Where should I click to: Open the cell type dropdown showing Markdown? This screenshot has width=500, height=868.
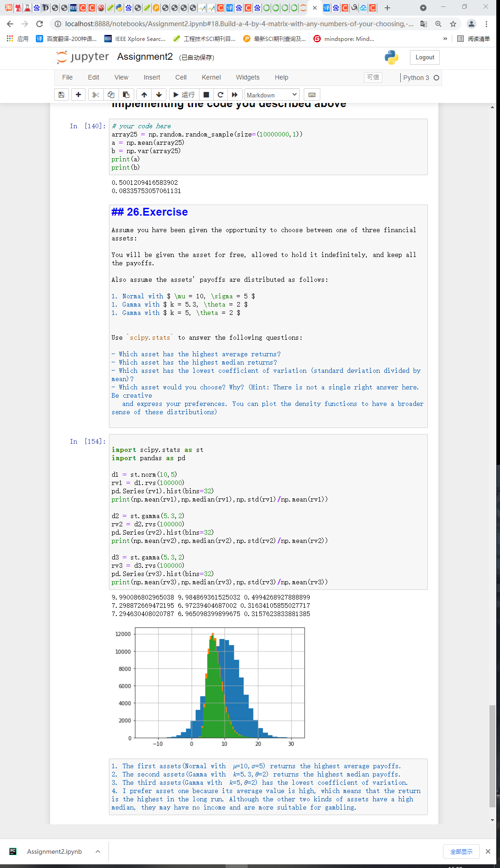coord(272,95)
